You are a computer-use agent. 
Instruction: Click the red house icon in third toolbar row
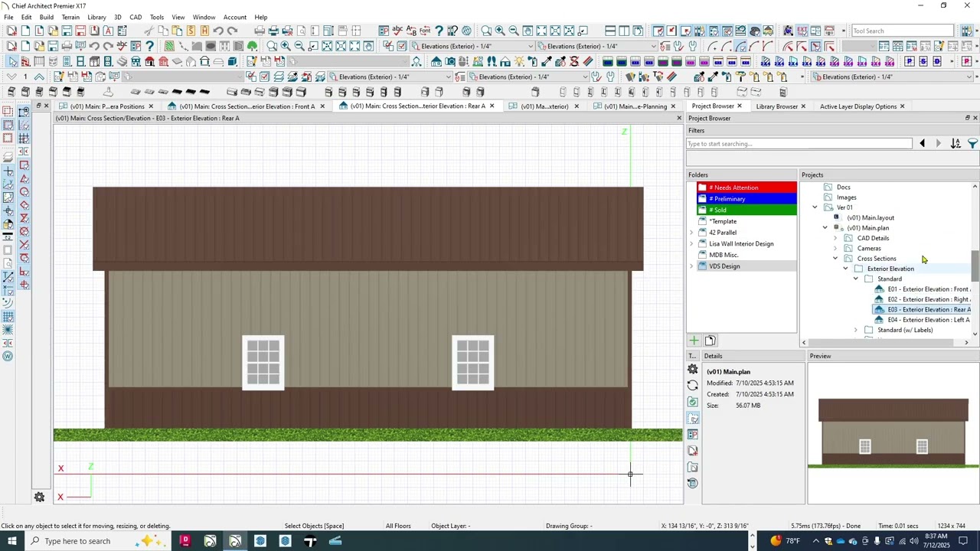(149, 61)
